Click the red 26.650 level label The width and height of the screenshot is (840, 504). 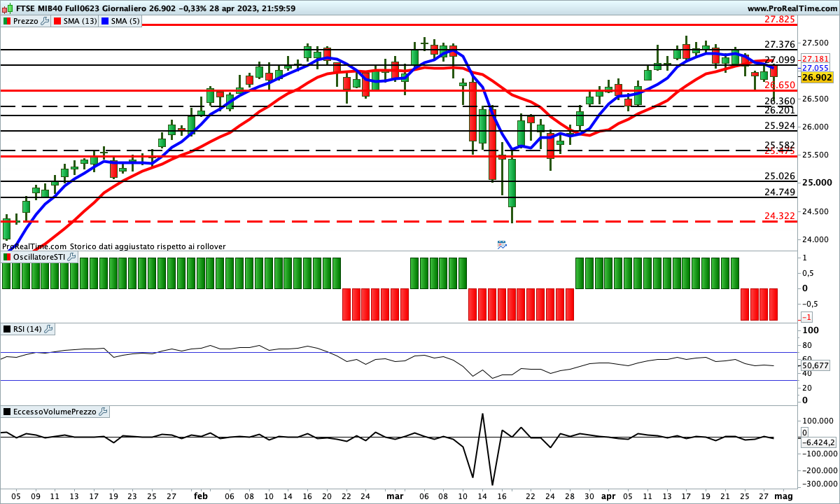[x=779, y=85]
